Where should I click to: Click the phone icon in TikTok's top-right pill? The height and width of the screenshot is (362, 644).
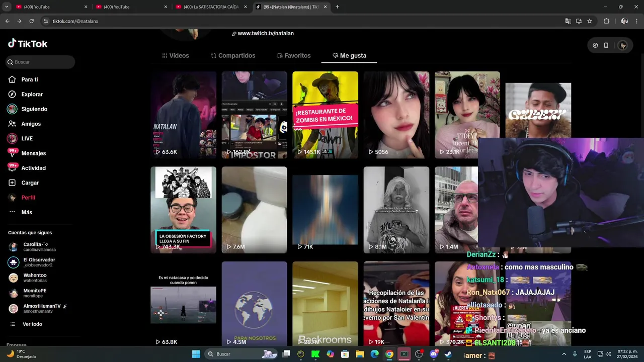606,45
